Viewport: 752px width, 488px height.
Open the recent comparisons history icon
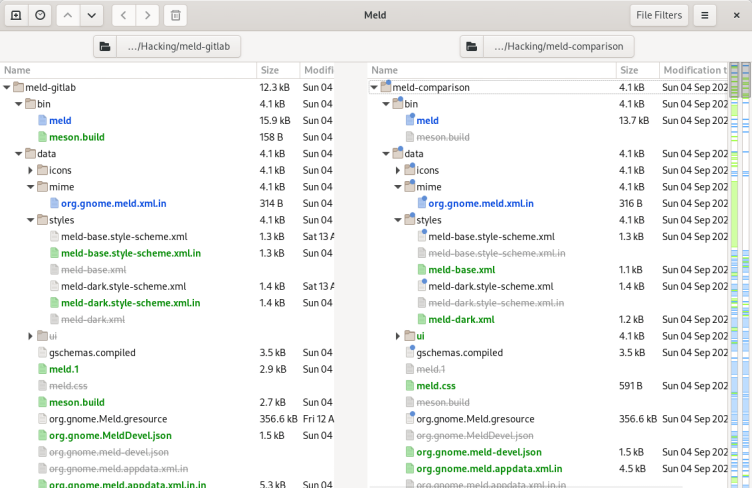coord(40,15)
